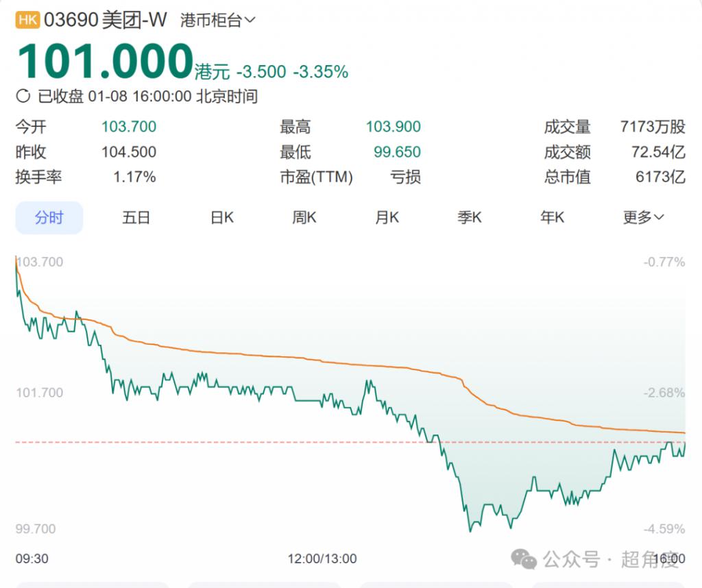Expand the 更多 chart period menu
Viewport: 702px width, 588px height.
point(643,218)
